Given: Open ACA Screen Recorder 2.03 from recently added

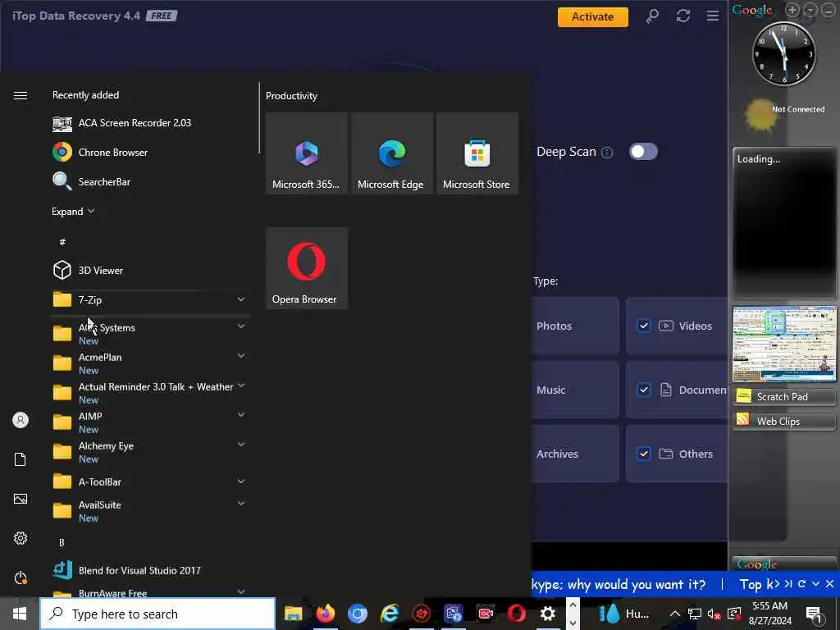Looking at the screenshot, I should (x=150, y=123).
